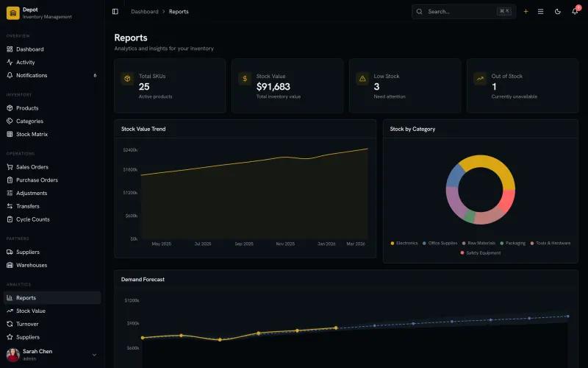Image resolution: width=588 pixels, height=368 pixels.
Task: Go to Transfers
Action: 51,207
